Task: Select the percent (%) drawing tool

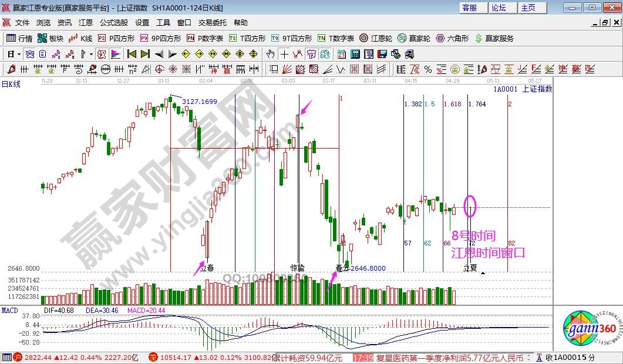Action: click(427, 69)
